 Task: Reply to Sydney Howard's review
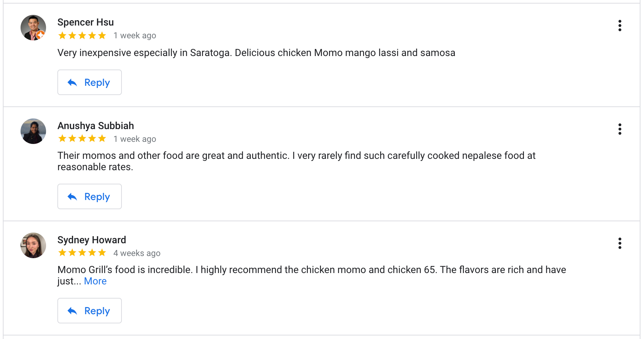[89, 311]
